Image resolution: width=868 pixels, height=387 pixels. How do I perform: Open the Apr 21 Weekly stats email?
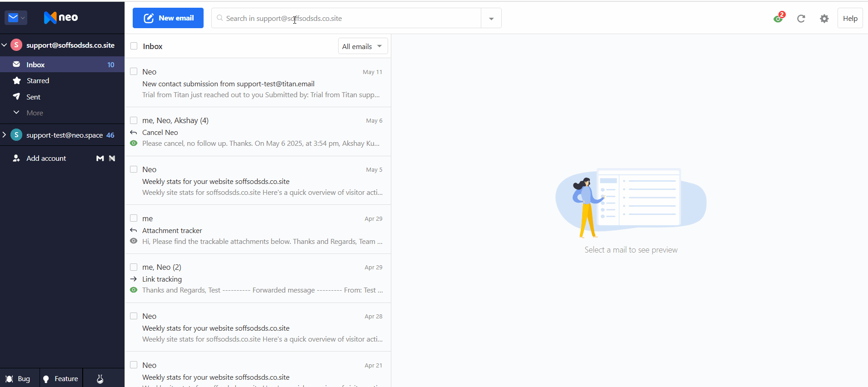[x=258, y=370]
